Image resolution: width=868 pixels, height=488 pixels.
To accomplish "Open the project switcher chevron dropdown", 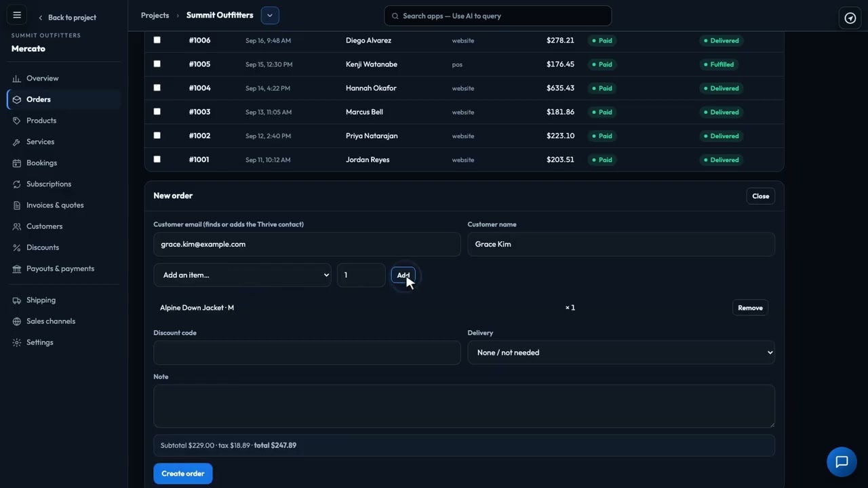I will coord(270,15).
